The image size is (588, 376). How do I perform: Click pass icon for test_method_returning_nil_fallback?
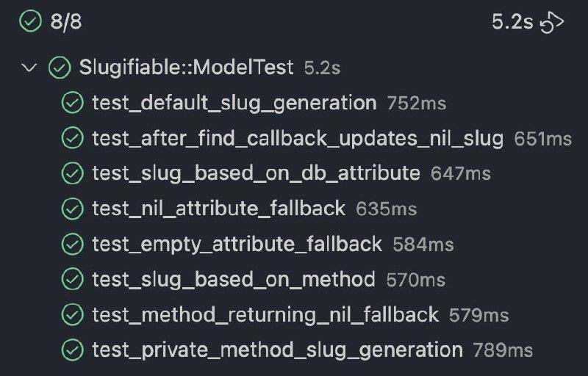click(72, 315)
